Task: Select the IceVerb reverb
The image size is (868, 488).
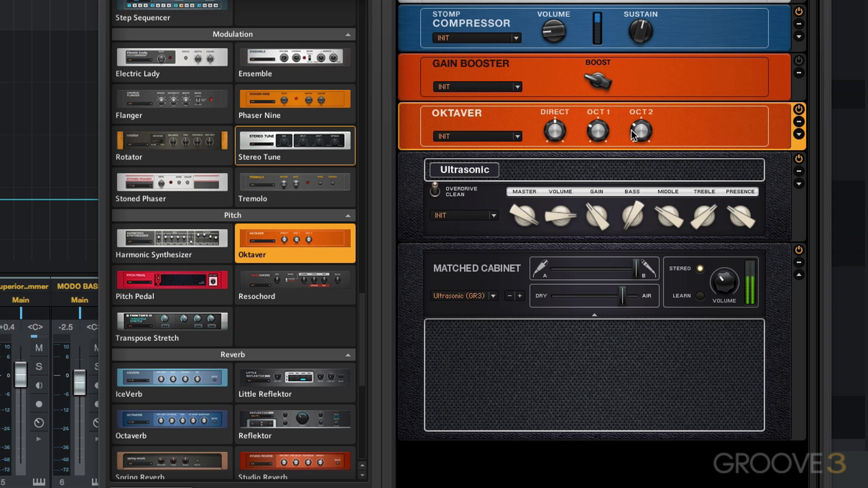Action: pyautogui.click(x=172, y=383)
